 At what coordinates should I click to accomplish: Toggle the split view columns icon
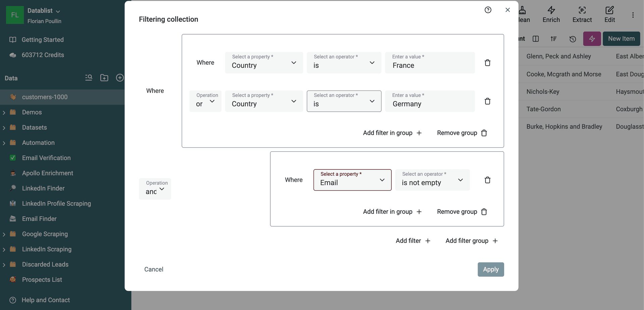click(x=536, y=39)
